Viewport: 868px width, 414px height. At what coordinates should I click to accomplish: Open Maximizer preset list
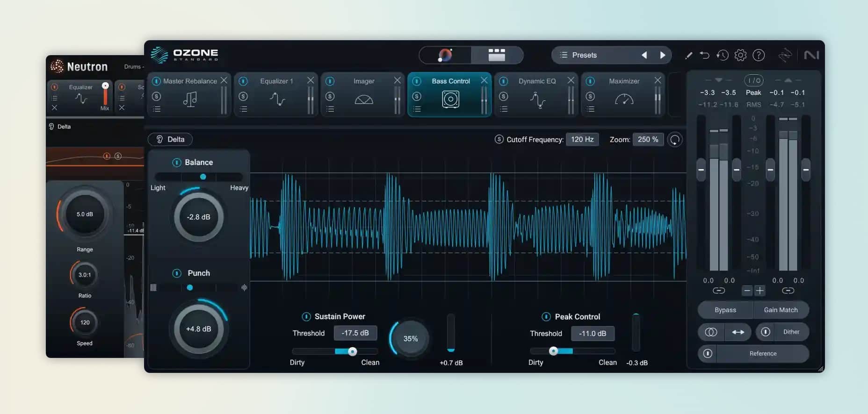point(590,109)
